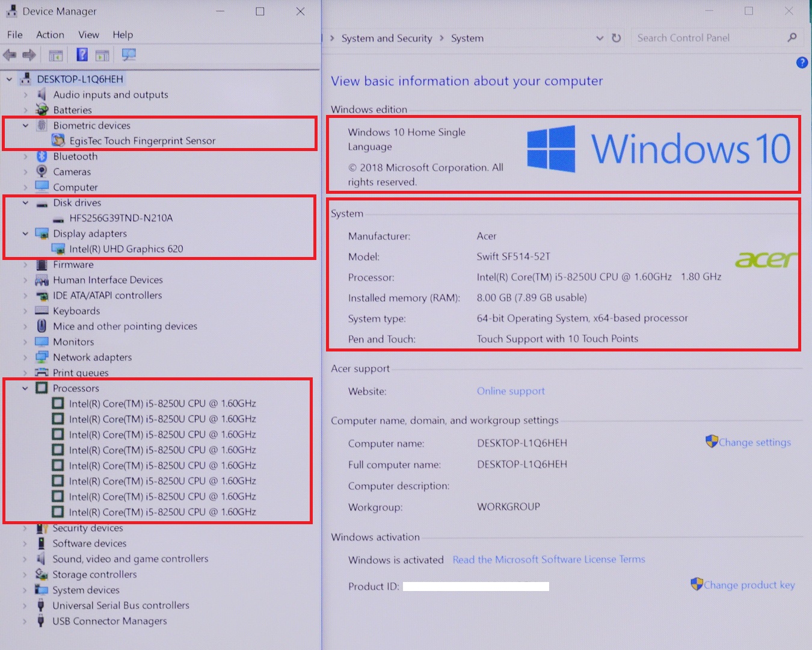This screenshot has width=812, height=650.
Task: Select the Print queues printer icon
Action: coord(42,373)
